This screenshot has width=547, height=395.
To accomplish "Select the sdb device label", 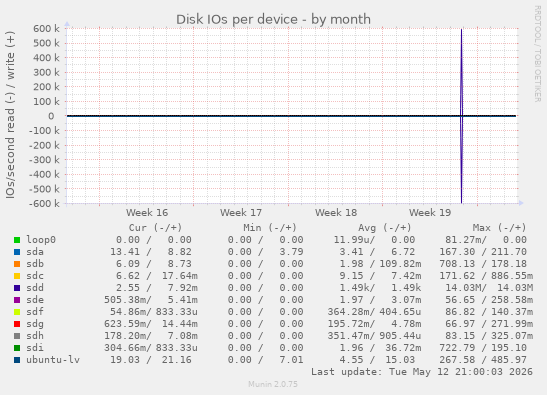I will 35,264.
